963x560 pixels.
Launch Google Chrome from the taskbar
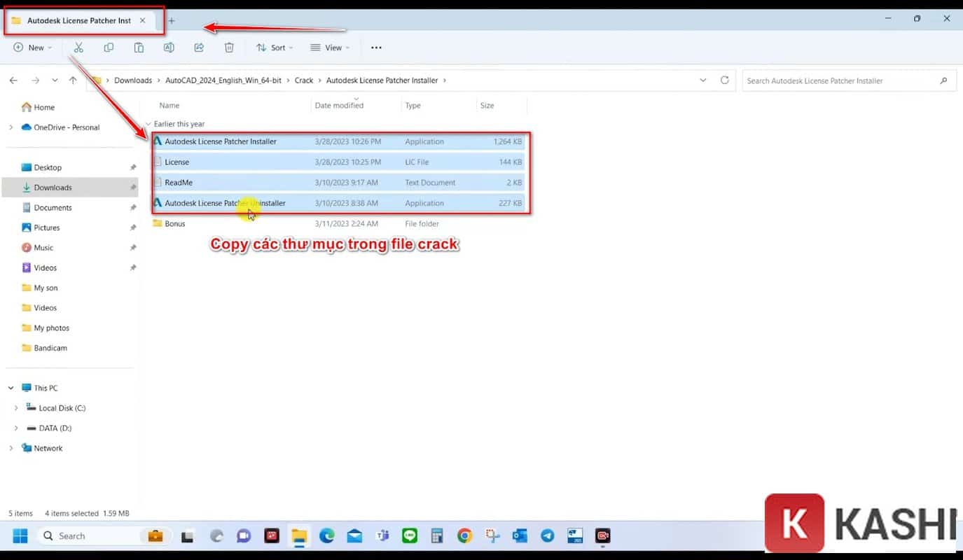464,535
